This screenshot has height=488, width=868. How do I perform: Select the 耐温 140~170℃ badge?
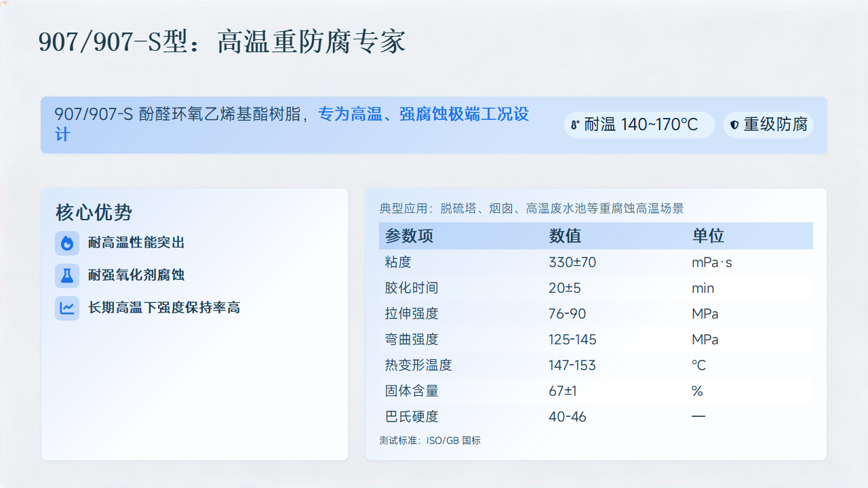tap(639, 125)
